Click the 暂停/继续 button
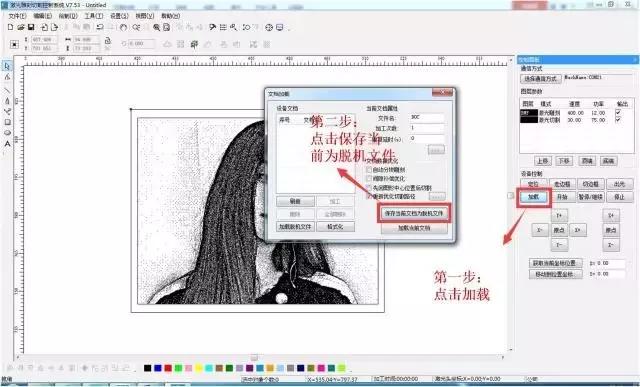 [591, 197]
